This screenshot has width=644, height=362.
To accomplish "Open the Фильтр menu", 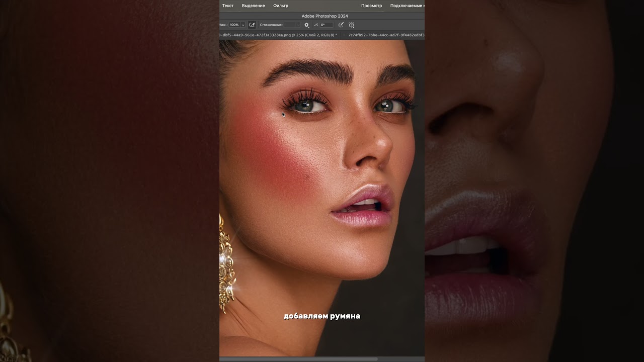I will [281, 6].
